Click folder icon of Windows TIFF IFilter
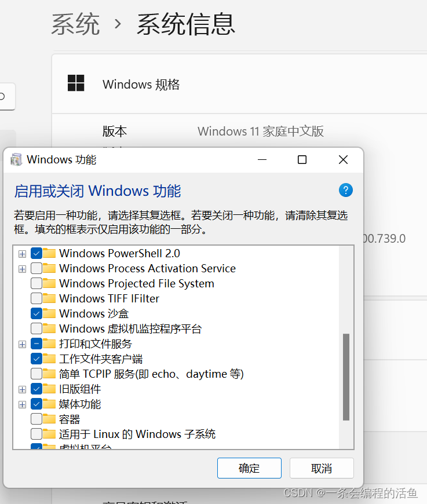This screenshot has height=504, width=427. click(49, 298)
